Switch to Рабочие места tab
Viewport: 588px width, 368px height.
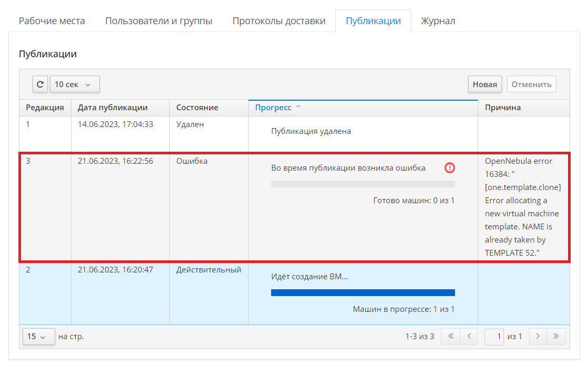tap(51, 21)
